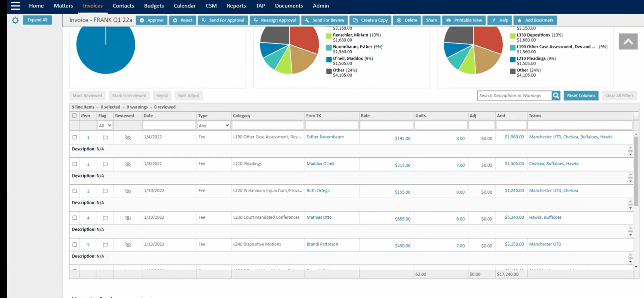The height and width of the screenshot is (298, 644).
Task: Click the Approve button
Action: 152,20
